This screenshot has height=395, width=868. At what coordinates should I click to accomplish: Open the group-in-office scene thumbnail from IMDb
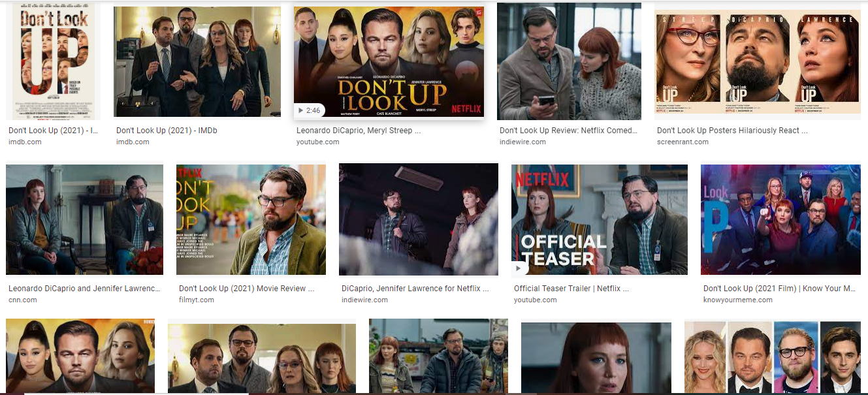[197, 62]
